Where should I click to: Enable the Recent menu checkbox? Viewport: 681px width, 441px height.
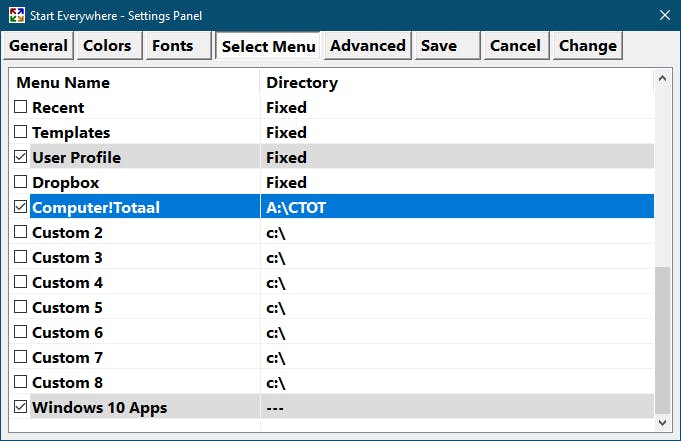coord(21,107)
